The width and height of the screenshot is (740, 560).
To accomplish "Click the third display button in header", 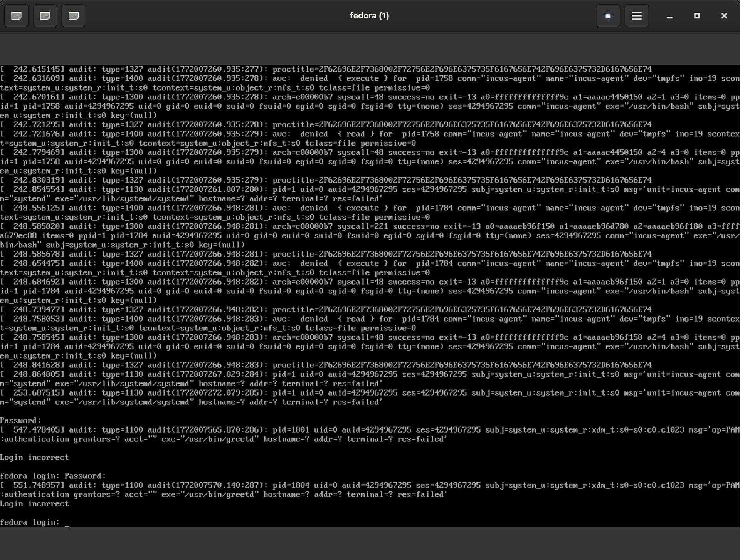I will coord(74,16).
